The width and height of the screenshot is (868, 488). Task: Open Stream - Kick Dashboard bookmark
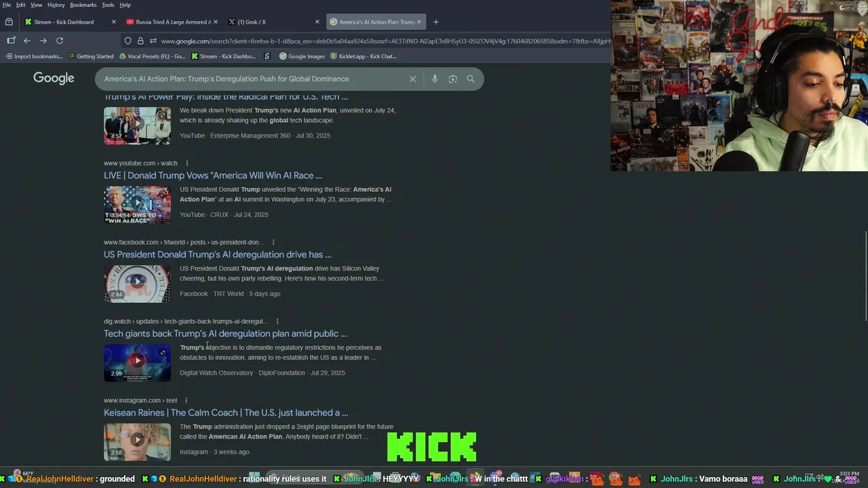pos(223,56)
